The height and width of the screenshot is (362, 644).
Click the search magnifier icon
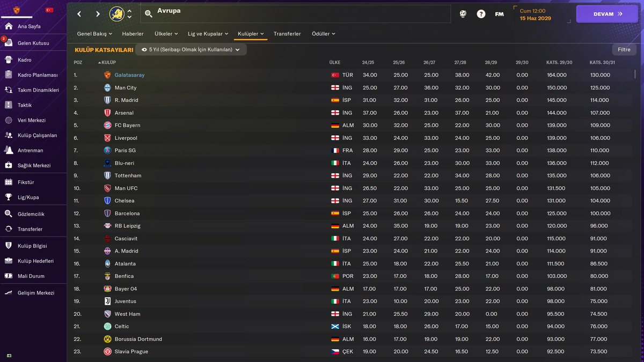pyautogui.click(x=149, y=14)
